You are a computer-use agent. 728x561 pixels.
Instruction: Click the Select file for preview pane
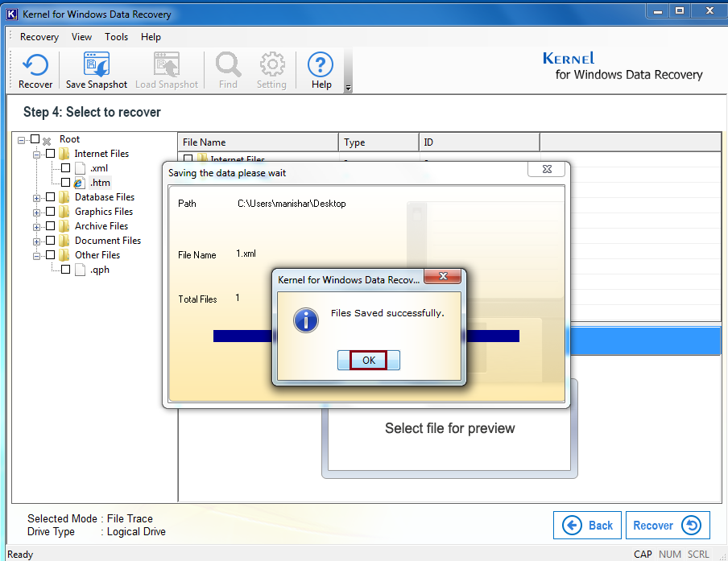449,428
